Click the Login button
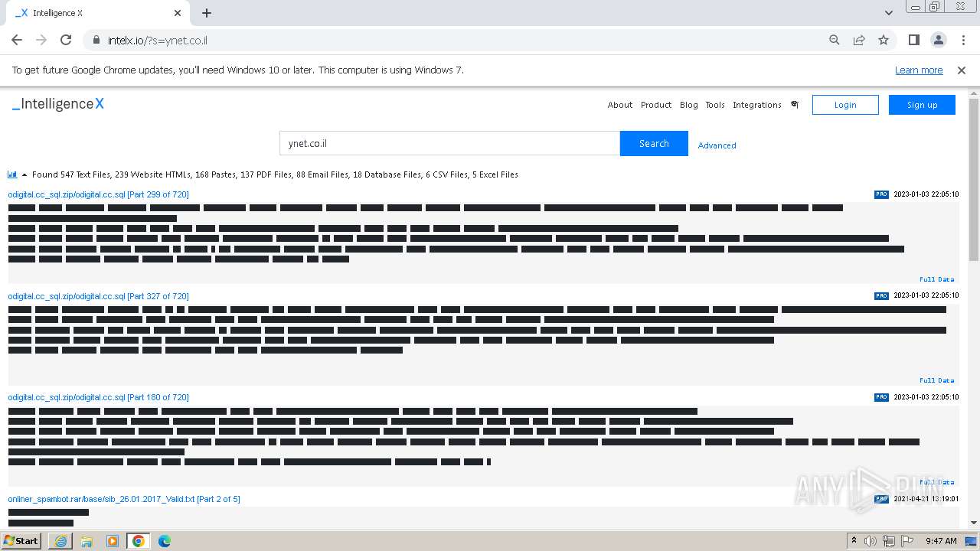This screenshot has height=551, width=980. (x=845, y=105)
